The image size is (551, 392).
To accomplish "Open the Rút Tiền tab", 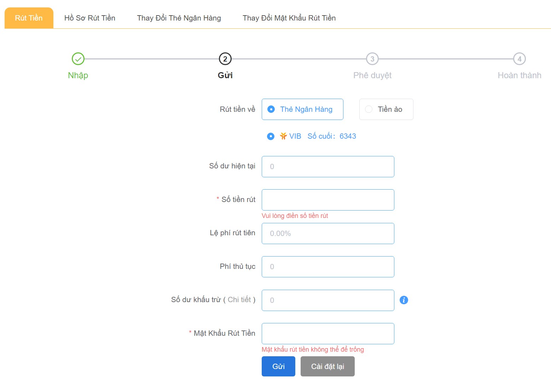I will click(x=29, y=18).
